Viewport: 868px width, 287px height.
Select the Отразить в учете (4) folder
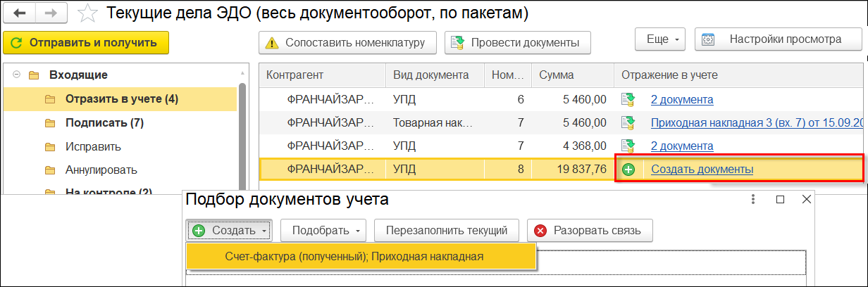coord(121,98)
